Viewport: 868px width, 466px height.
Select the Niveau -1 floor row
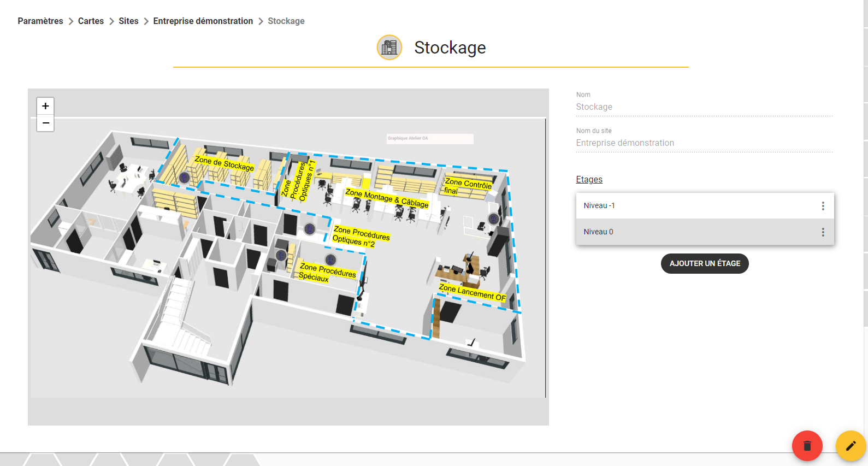click(x=705, y=206)
